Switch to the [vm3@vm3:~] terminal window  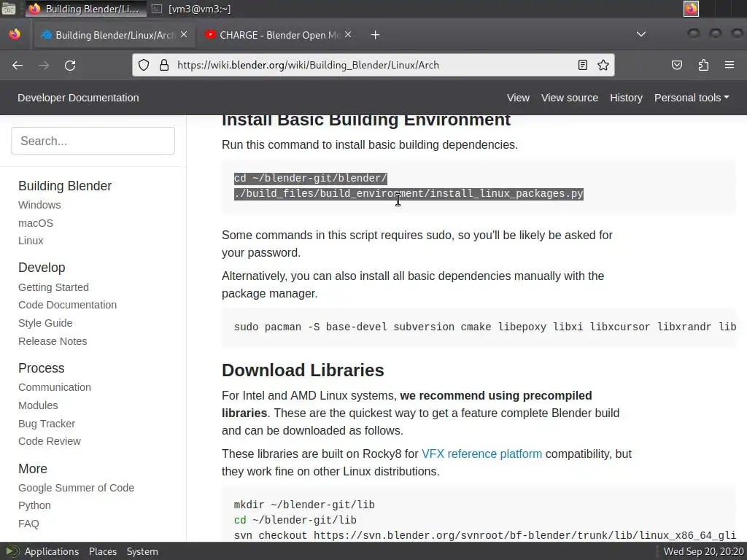coord(190,9)
